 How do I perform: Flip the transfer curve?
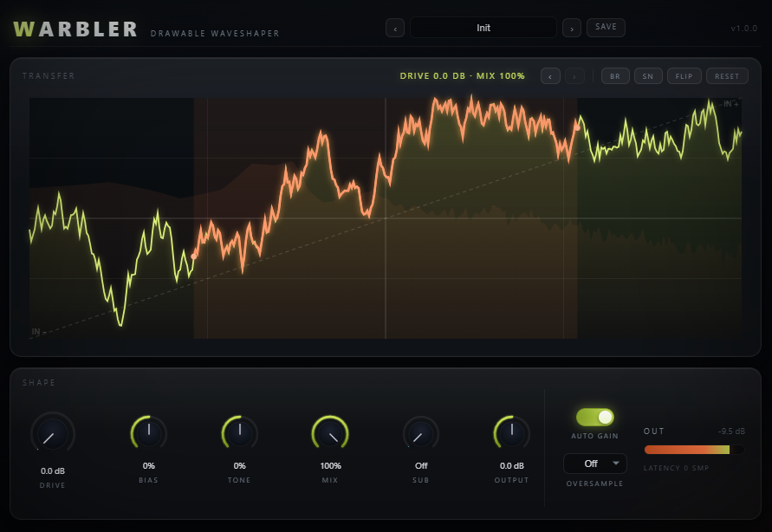[x=684, y=76]
